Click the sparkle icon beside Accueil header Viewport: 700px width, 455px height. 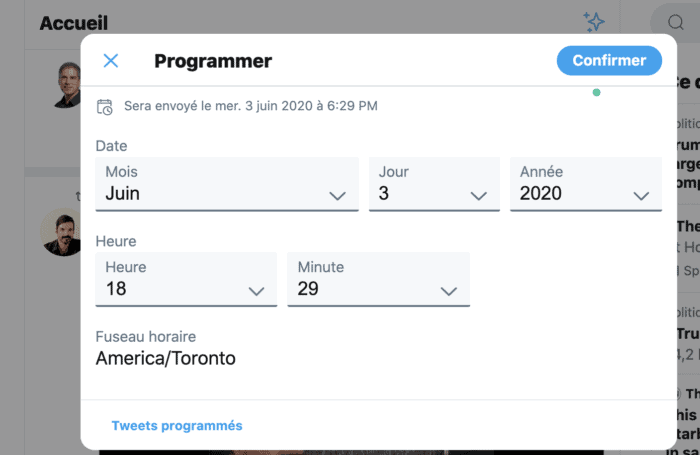coord(594,22)
